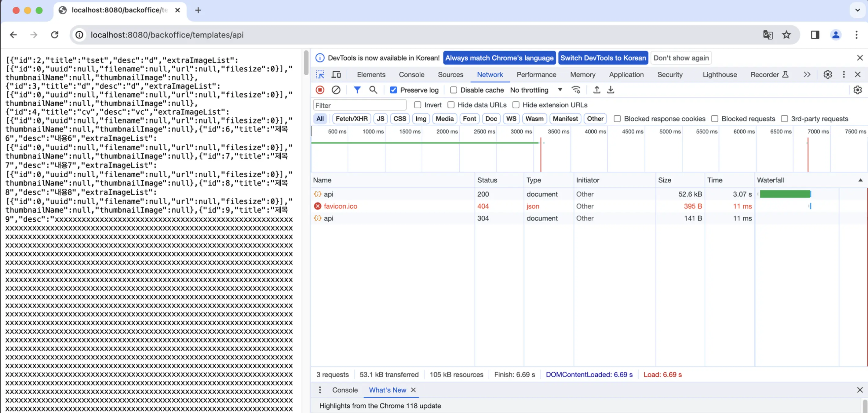Open the Lighthouse tab

pyautogui.click(x=719, y=75)
